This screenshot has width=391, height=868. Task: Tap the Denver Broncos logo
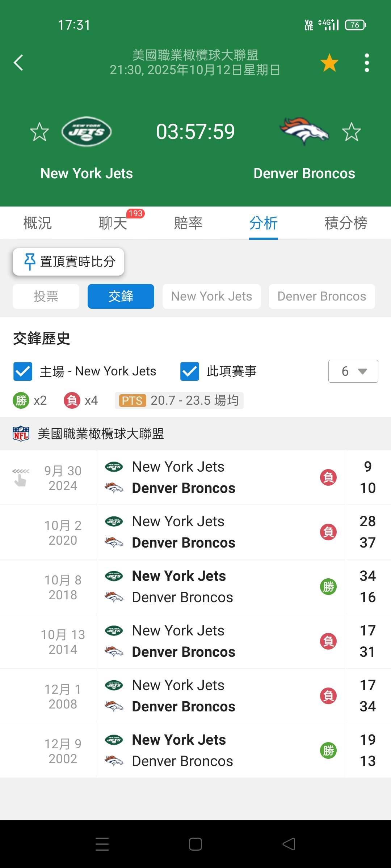[304, 131]
